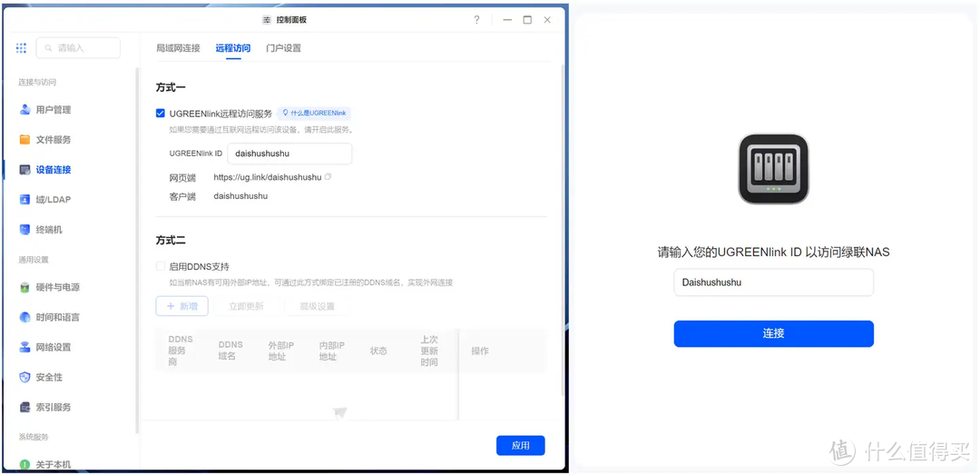Click the Hardware & Power (硬件与电源) icon
This screenshot has width=980, height=475.
point(25,287)
